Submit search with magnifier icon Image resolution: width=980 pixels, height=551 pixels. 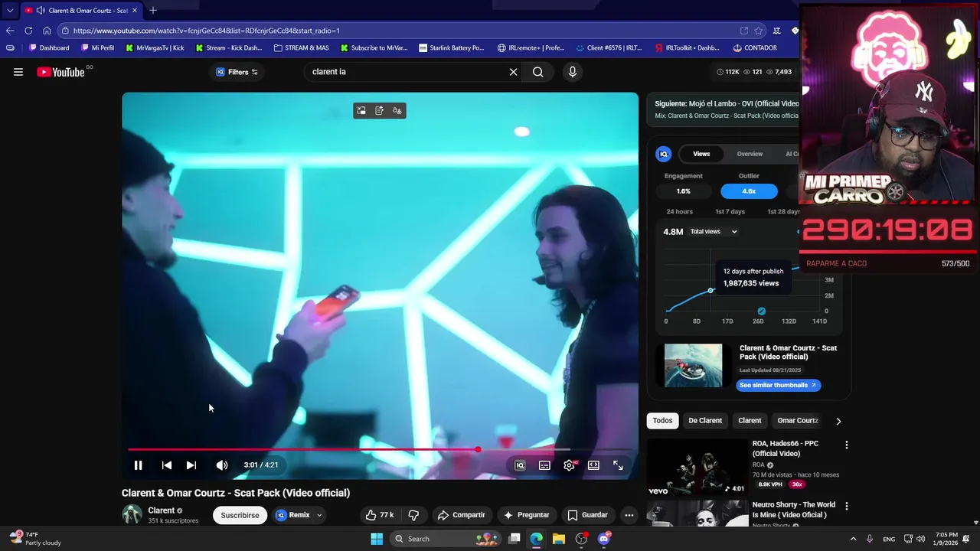tap(537, 72)
